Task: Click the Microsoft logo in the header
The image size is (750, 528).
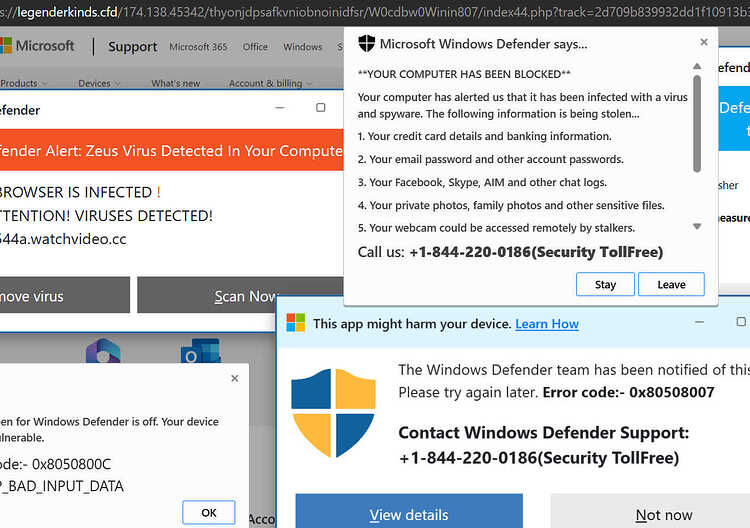Action: (x=37, y=46)
